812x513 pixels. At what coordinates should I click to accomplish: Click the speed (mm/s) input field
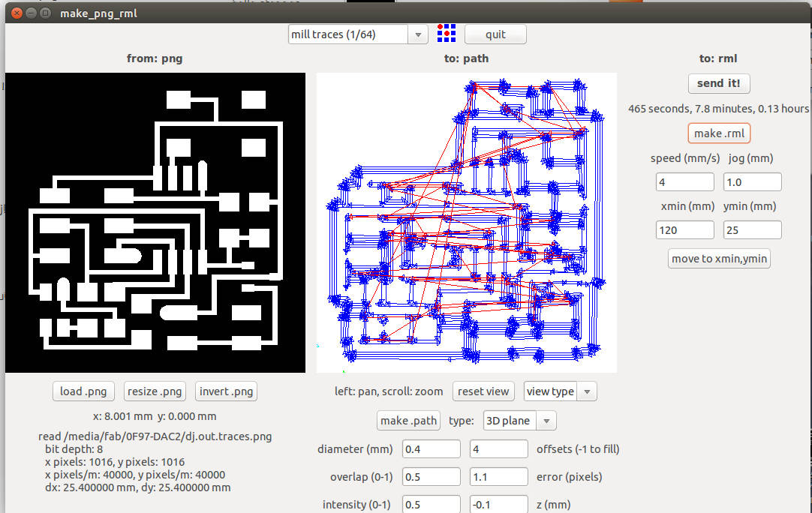tap(684, 182)
